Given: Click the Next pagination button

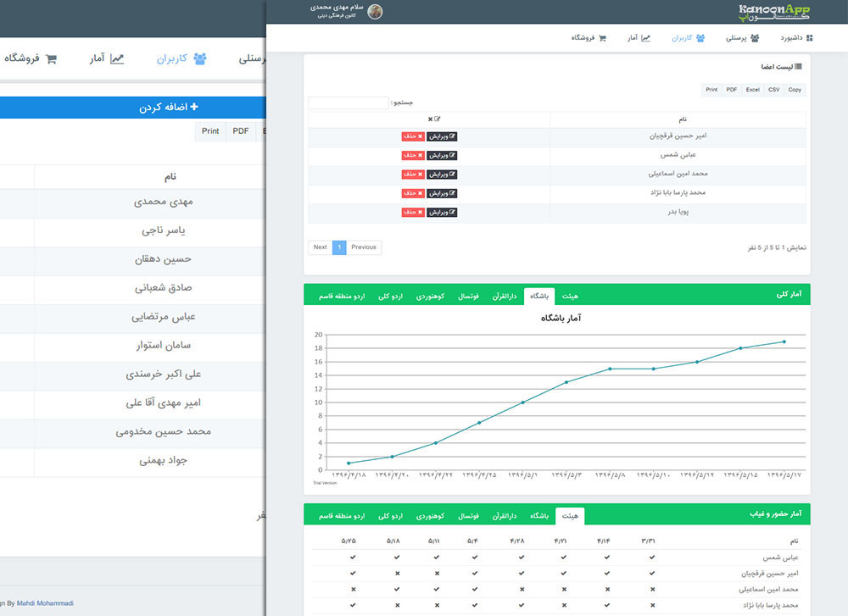Looking at the screenshot, I should click(x=320, y=247).
